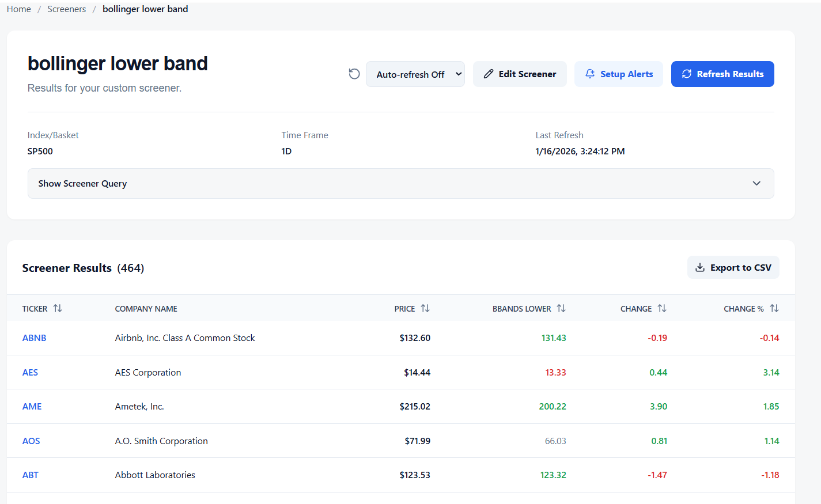Open the ABT ticker link
This screenshot has height=504, width=821.
pos(31,475)
